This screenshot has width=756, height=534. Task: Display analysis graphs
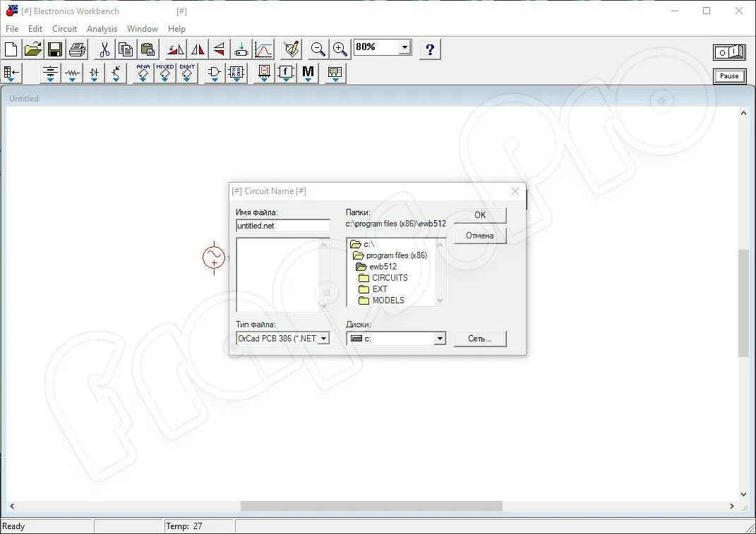[264, 49]
